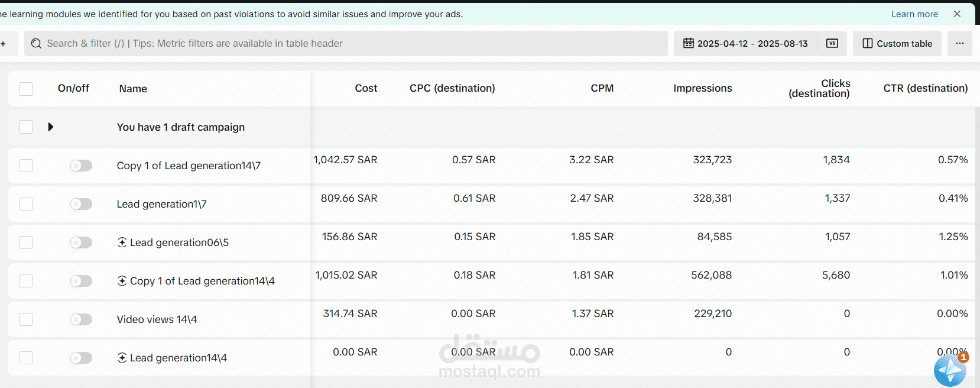Open date range 2025-04-12 - 2025-08-13 picker
Image resolution: width=980 pixels, height=388 pixels.
point(752,43)
